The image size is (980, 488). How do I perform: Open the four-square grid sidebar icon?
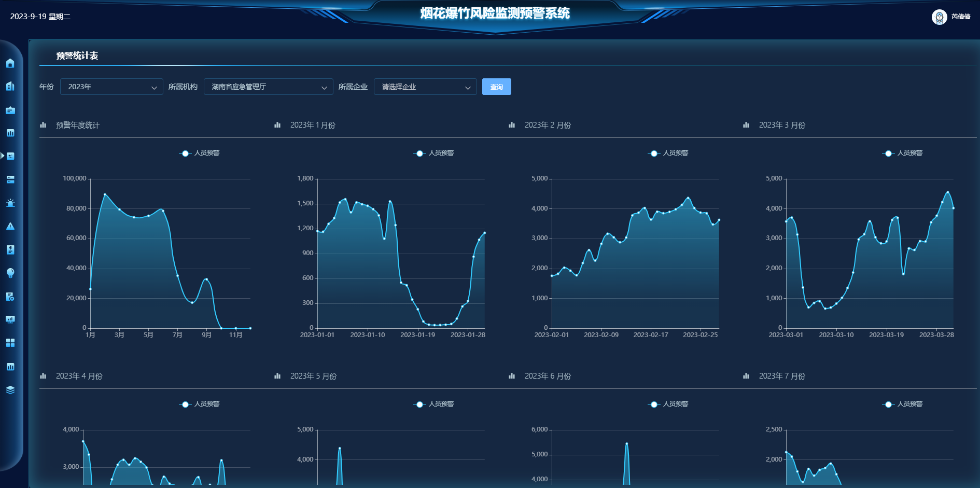10,343
